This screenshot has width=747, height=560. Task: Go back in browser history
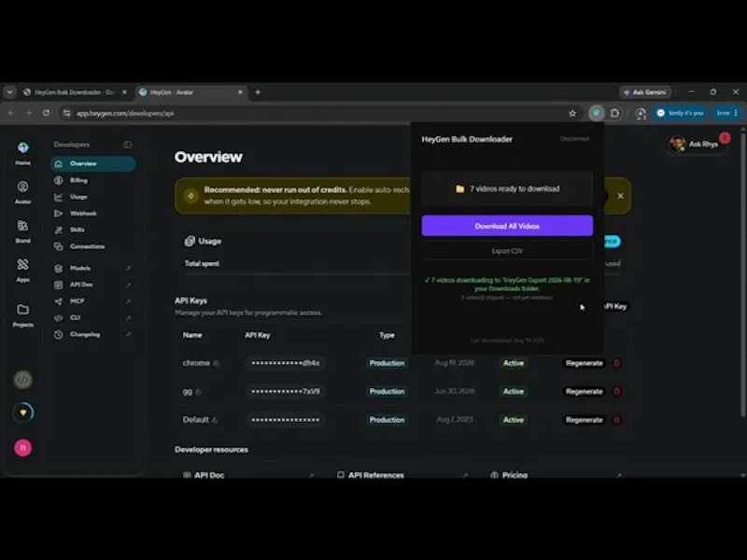tap(11, 113)
